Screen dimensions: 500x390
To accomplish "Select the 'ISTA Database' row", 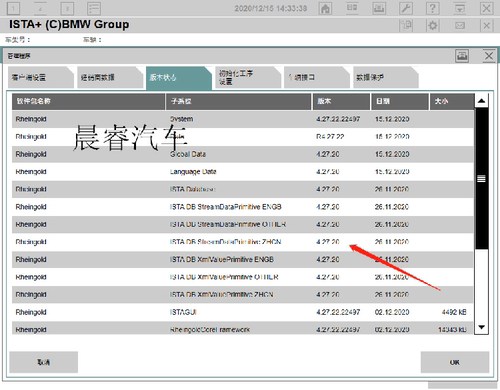I will click(243, 189).
